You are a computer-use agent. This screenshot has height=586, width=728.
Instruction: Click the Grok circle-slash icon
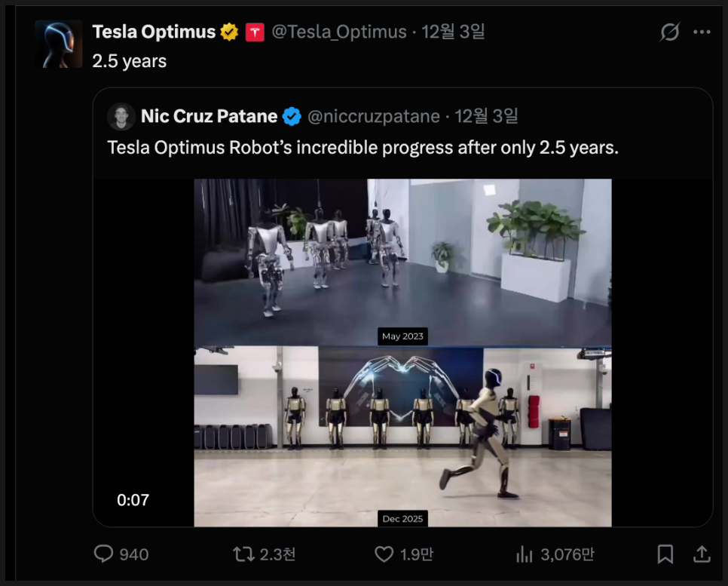[x=669, y=32]
